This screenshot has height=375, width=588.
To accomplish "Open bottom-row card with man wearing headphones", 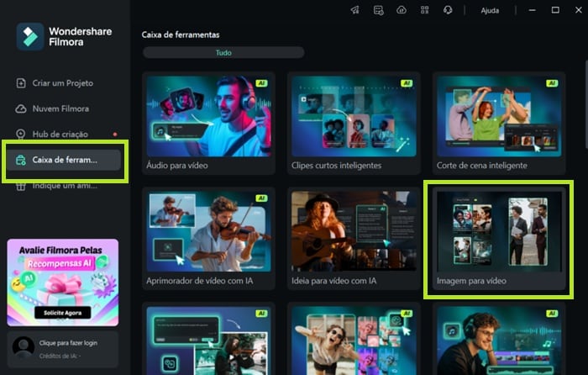I will (499, 339).
